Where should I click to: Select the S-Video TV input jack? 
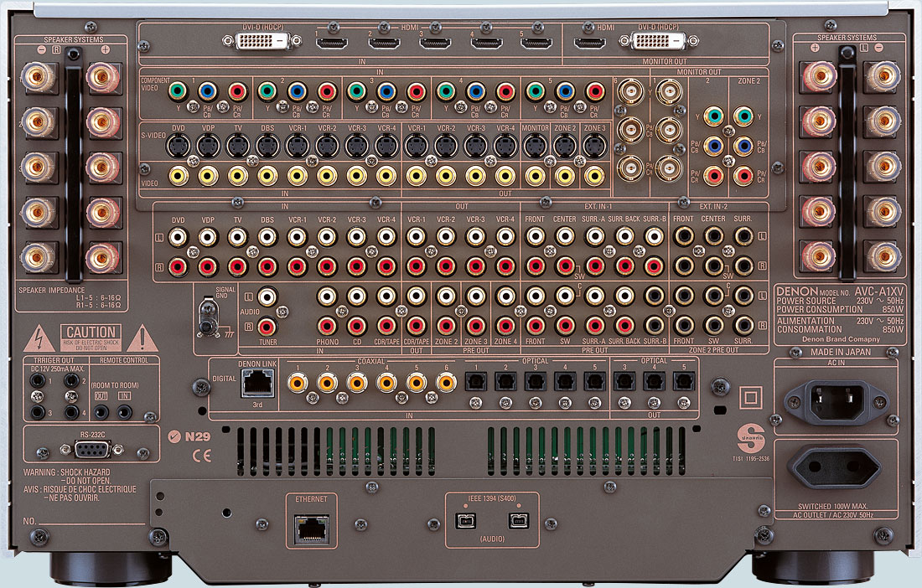click(237, 146)
